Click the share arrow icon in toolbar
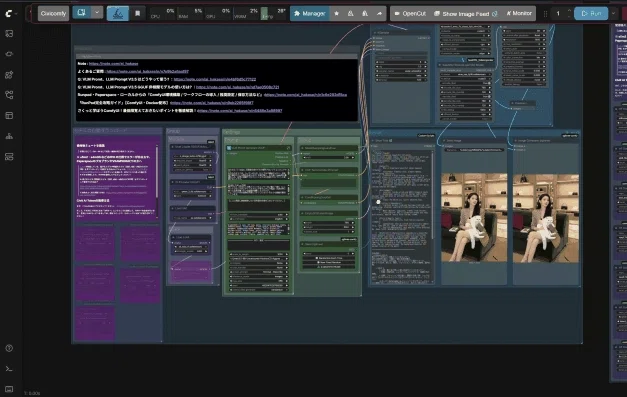 click(x=379, y=14)
